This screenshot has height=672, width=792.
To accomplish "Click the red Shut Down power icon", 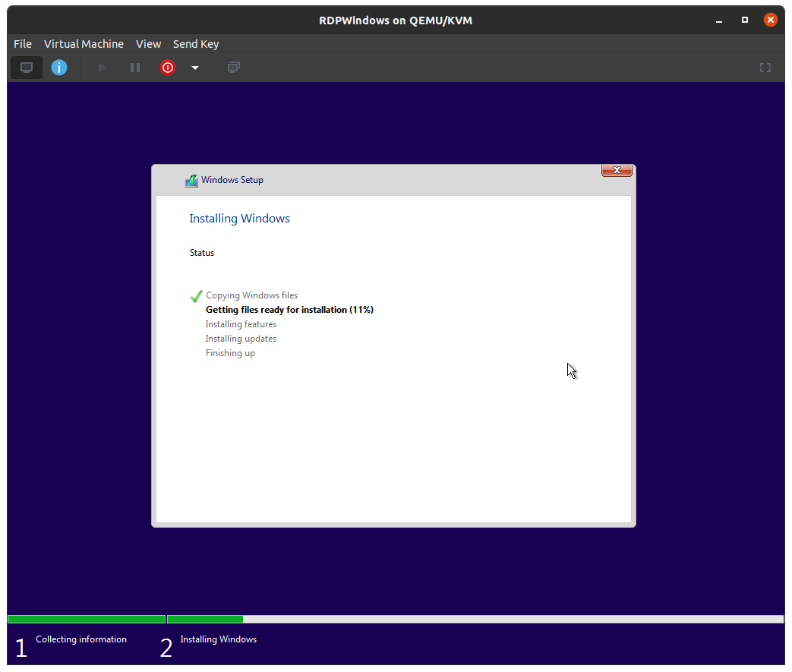I will tap(168, 68).
